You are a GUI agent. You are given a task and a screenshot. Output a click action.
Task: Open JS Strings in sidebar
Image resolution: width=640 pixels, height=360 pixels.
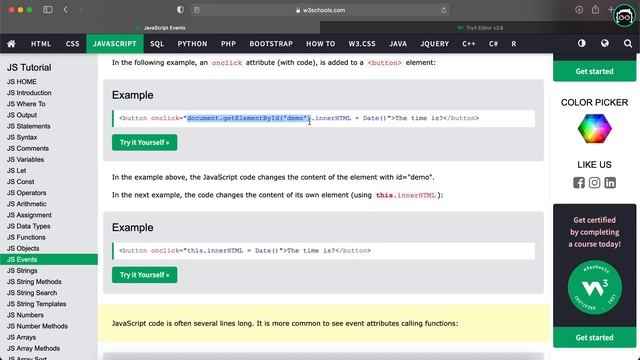tap(22, 271)
